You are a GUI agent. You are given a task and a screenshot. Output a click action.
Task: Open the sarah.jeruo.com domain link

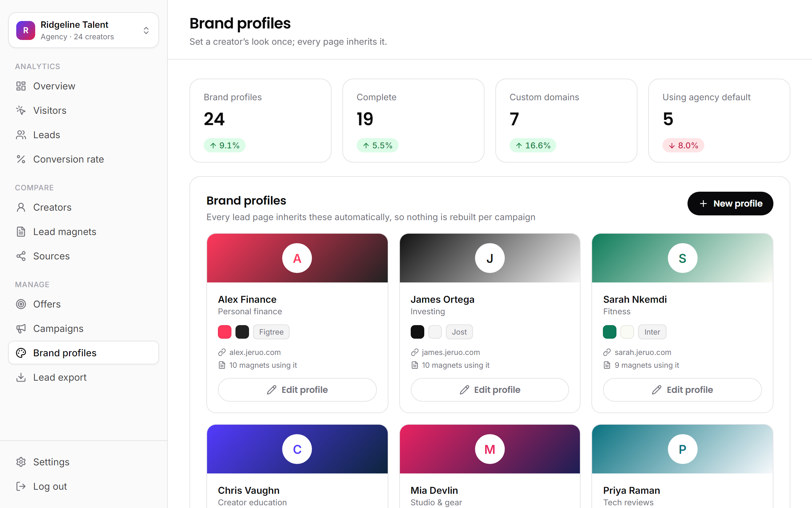coord(643,352)
